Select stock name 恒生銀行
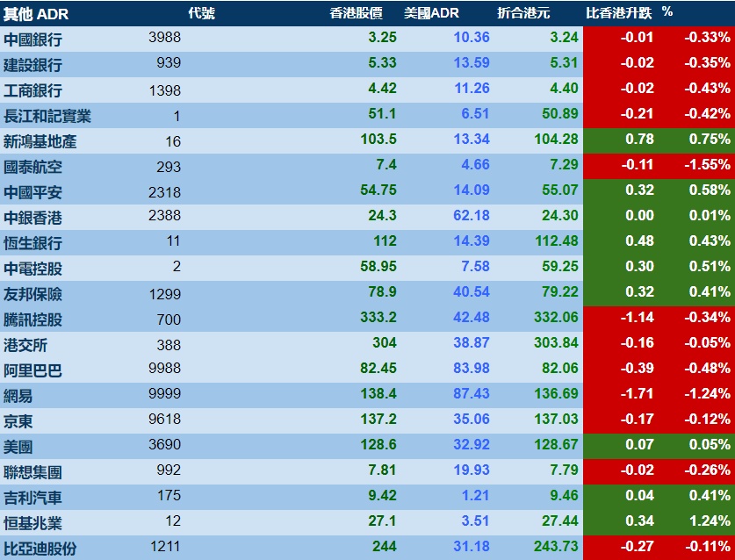 (32, 243)
